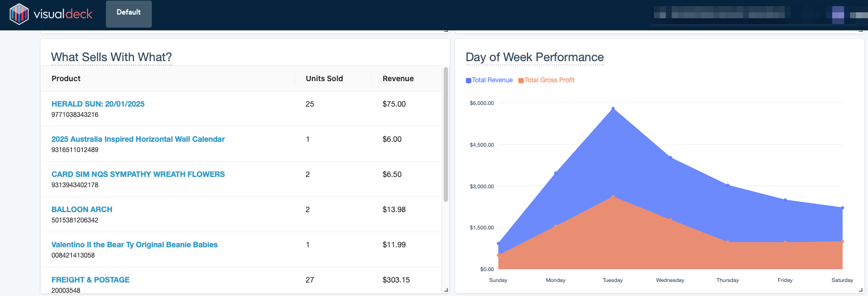This screenshot has height=296, width=868.
Task: Click the $303.15 revenue cell
Action: [x=396, y=280]
